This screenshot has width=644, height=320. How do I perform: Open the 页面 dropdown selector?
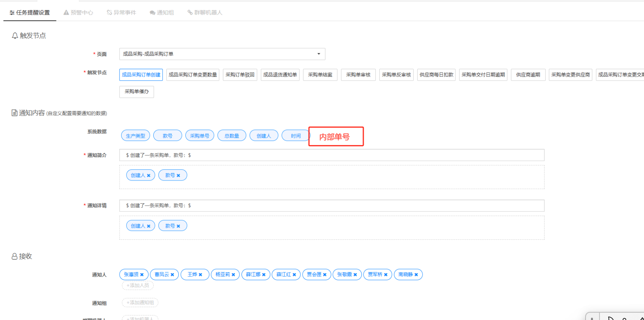coord(222,54)
